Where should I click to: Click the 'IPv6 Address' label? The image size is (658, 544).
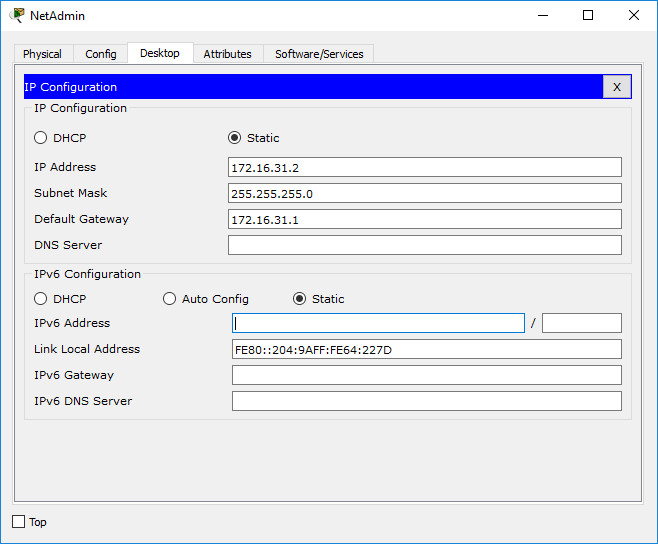tap(72, 323)
